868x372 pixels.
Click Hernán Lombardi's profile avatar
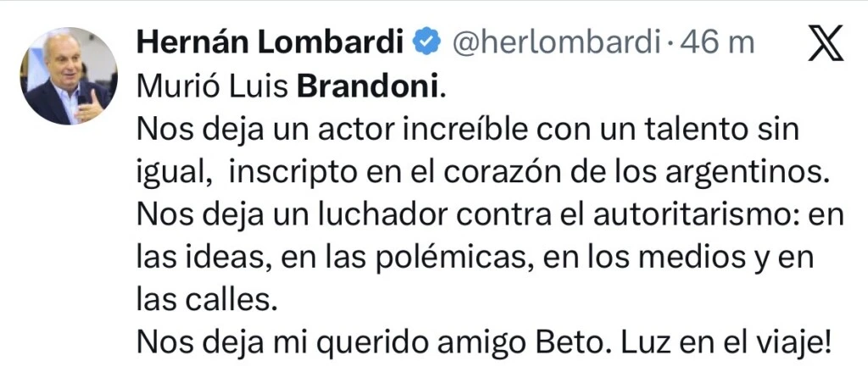[69, 76]
